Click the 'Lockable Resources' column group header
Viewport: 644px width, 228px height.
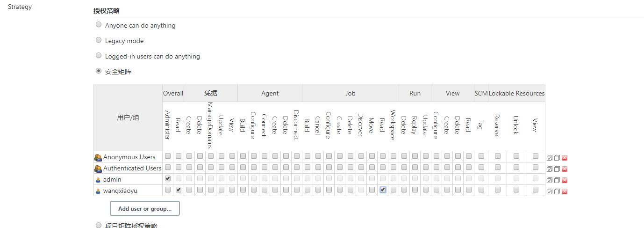[516, 93]
